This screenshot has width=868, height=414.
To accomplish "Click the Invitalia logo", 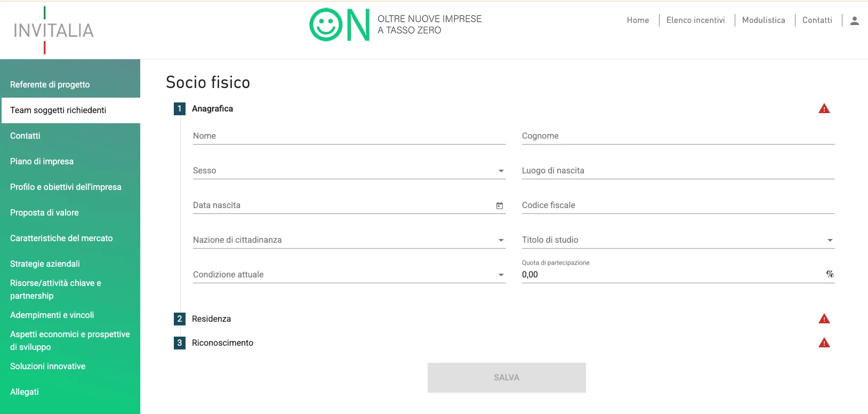I will [x=53, y=30].
